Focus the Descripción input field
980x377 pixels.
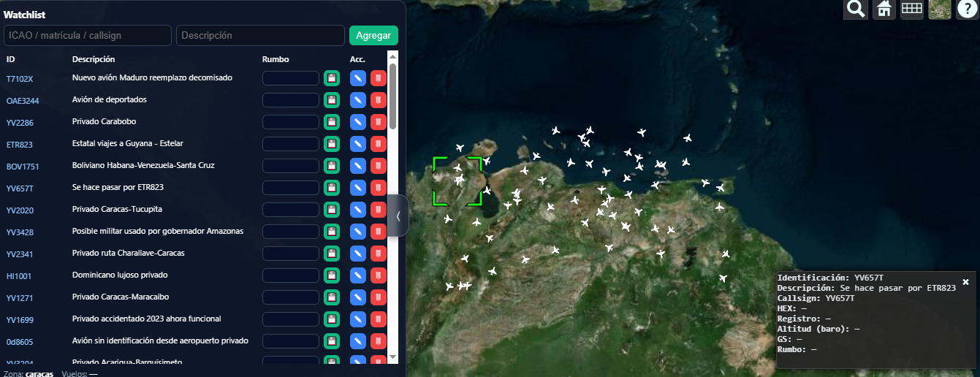coord(260,36)
